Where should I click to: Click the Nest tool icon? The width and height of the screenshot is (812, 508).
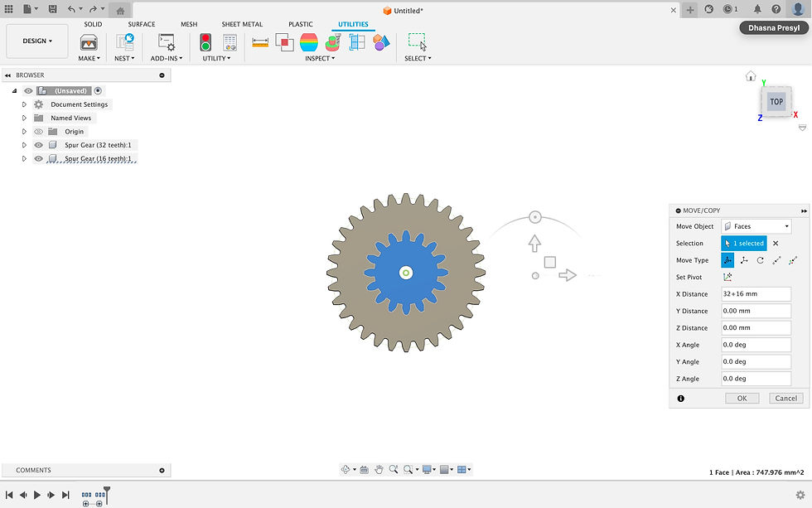pyautogui.click(x=125, y=42)
